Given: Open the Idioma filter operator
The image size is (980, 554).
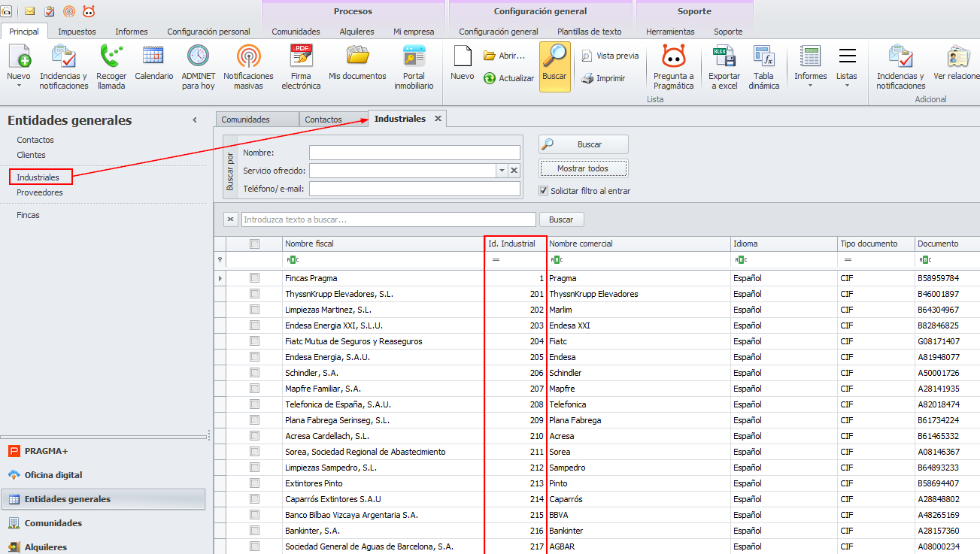Looking at the screenshot, I should pyautogui.click(x=741, y=260).
